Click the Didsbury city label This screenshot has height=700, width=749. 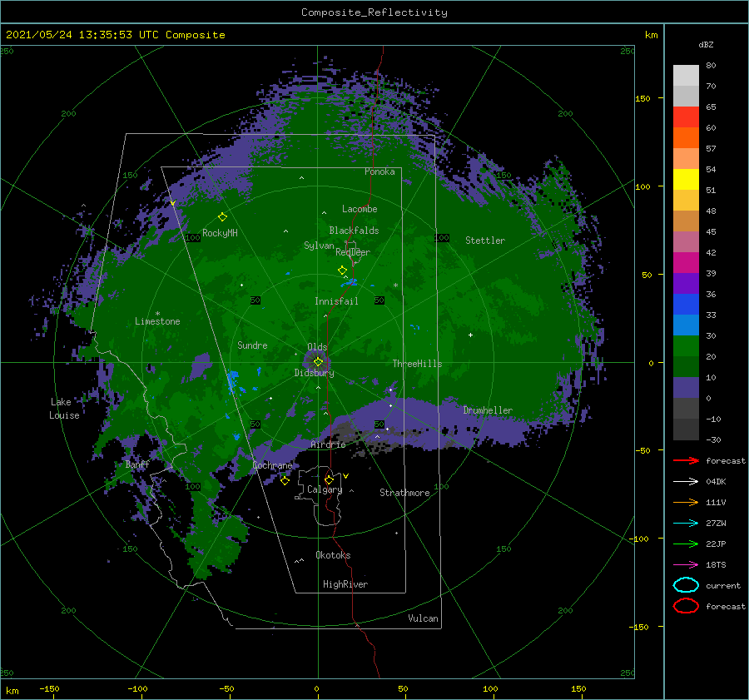click(315, 373)
